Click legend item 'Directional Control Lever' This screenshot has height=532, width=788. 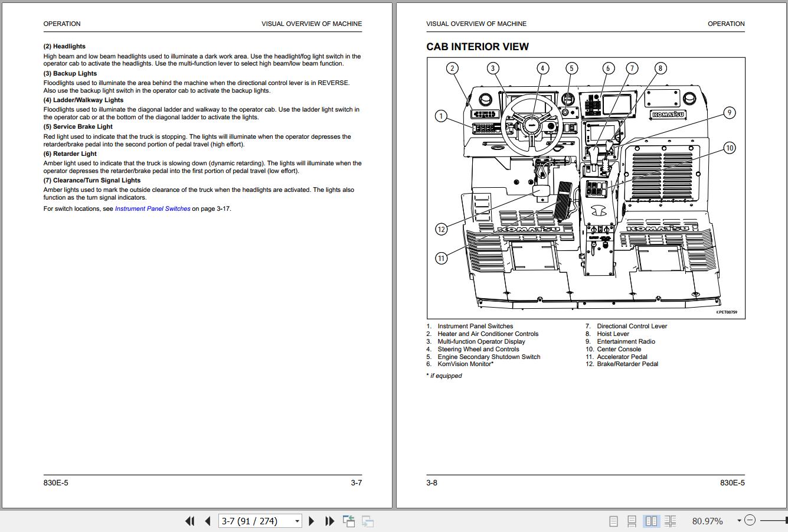point(632,326)
